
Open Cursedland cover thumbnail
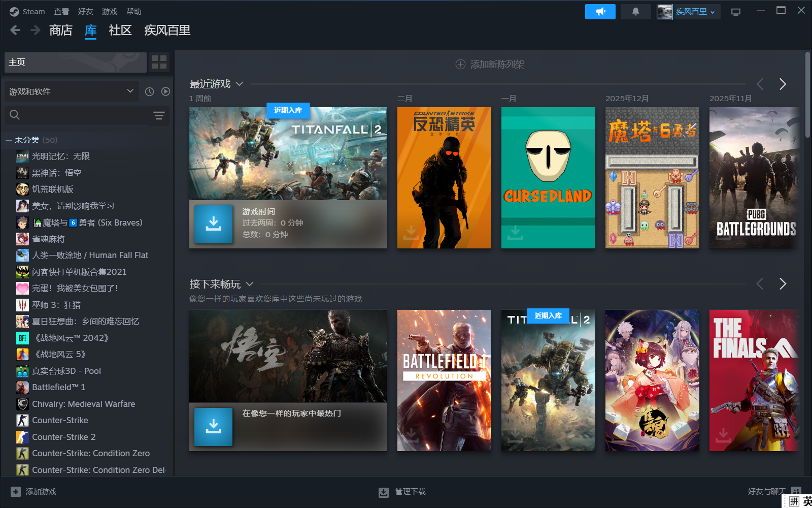pyautogui.click(x=548, y=178)
